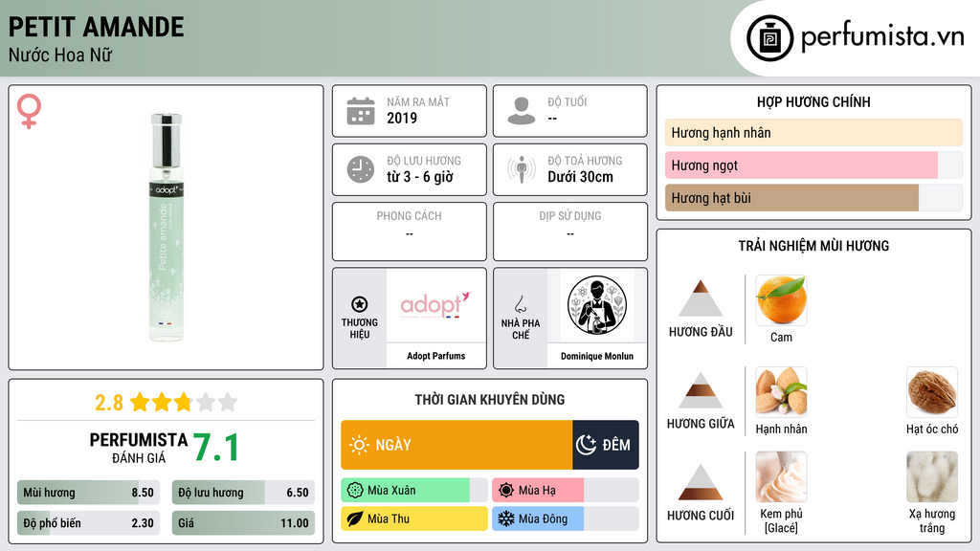
Task: Click the Hạt óc chó walnut image
Action: coord(932,391)
